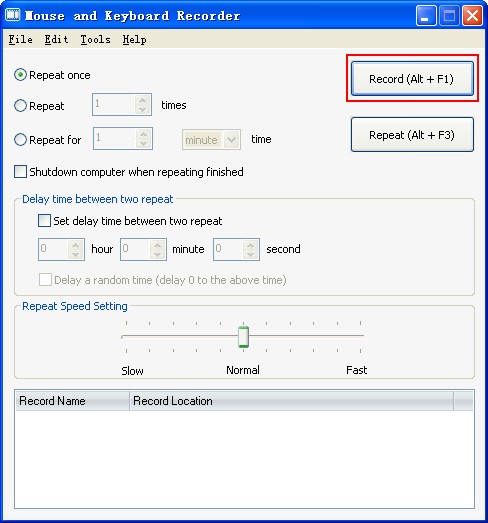Select the Repeat times radio option

coord(20,106)
